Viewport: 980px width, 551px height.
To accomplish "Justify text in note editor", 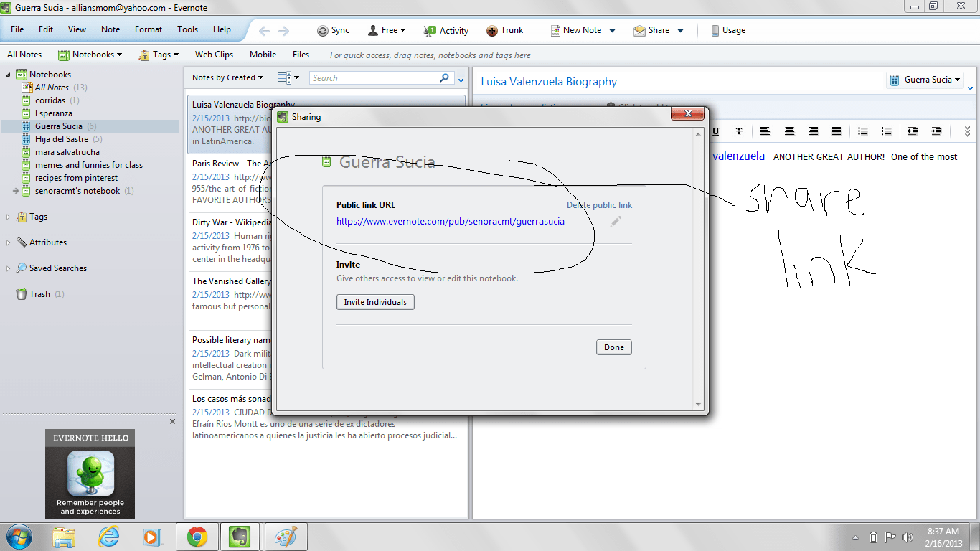I will (x=837, y=131).
